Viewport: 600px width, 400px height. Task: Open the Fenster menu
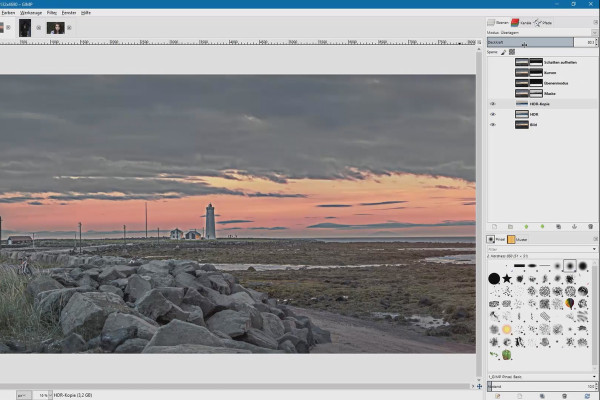69,13
